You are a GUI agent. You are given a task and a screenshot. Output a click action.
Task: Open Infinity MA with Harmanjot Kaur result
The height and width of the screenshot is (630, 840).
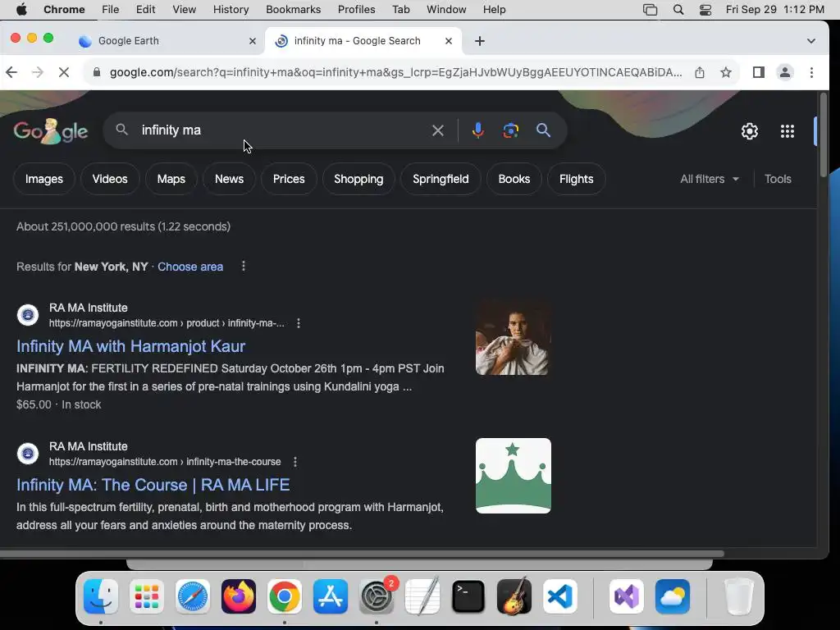(130, 346)
